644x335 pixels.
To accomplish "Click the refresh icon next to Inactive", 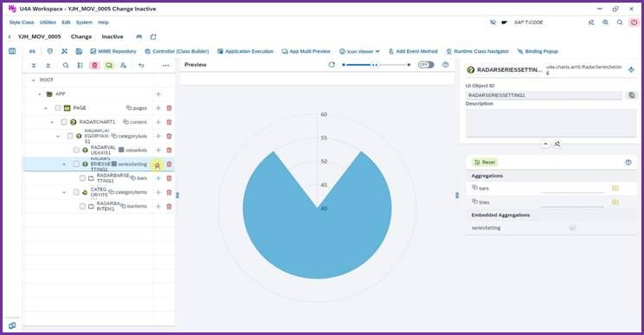I will tap(153, 37).
